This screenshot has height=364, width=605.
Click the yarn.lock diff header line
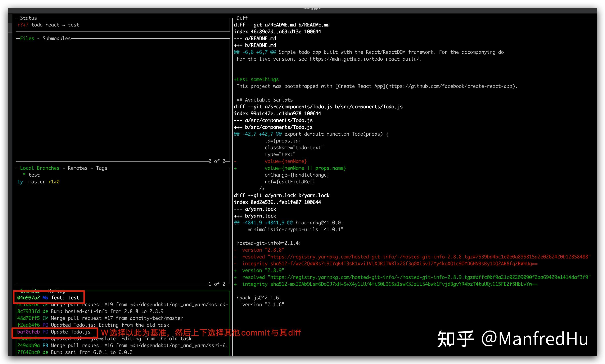282,195
